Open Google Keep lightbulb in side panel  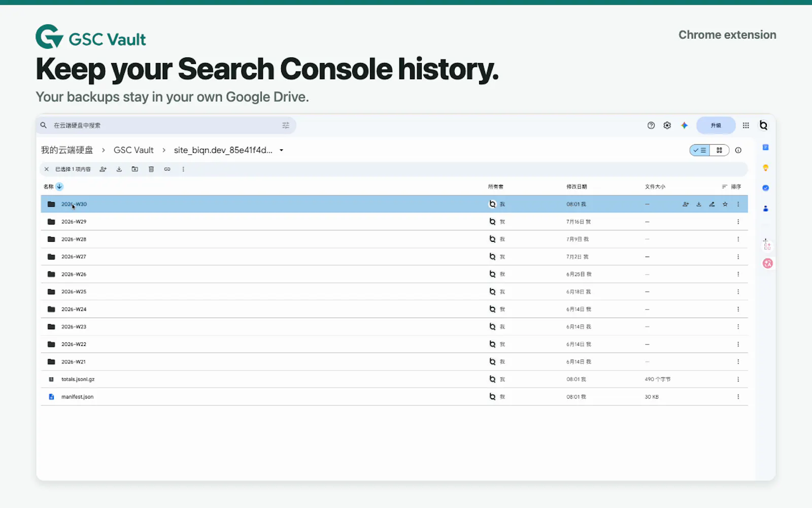point(766,168)
